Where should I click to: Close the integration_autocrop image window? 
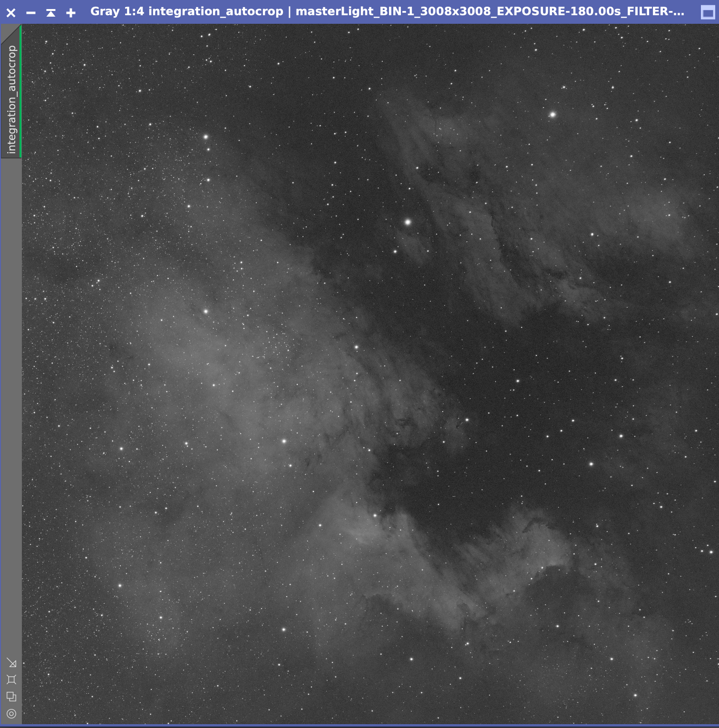click(10, 12)
